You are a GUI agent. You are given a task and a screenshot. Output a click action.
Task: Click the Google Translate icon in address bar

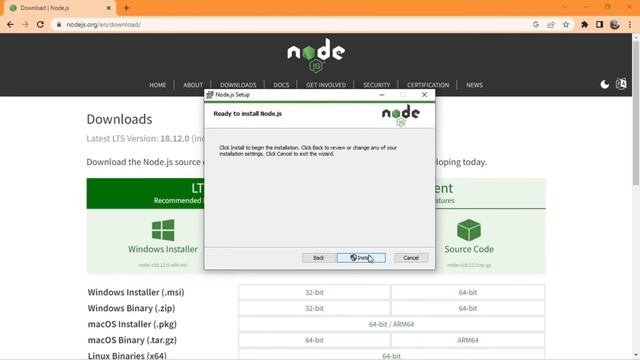pos(536,24)
